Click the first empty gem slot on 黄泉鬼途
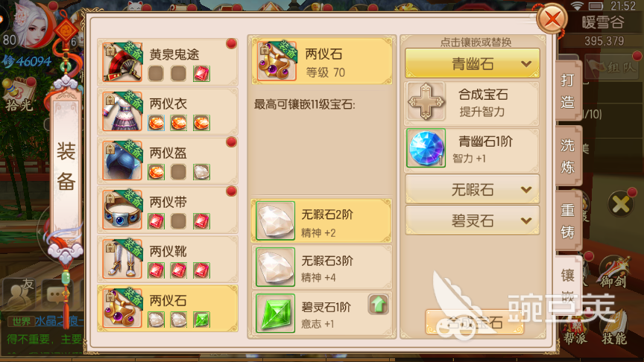 click(x=156, y=74)
